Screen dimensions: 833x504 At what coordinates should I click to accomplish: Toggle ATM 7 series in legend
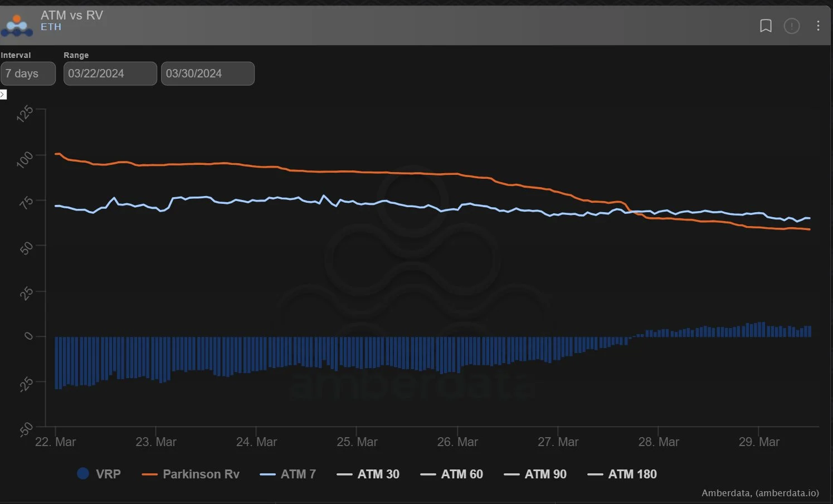point(288,474)
